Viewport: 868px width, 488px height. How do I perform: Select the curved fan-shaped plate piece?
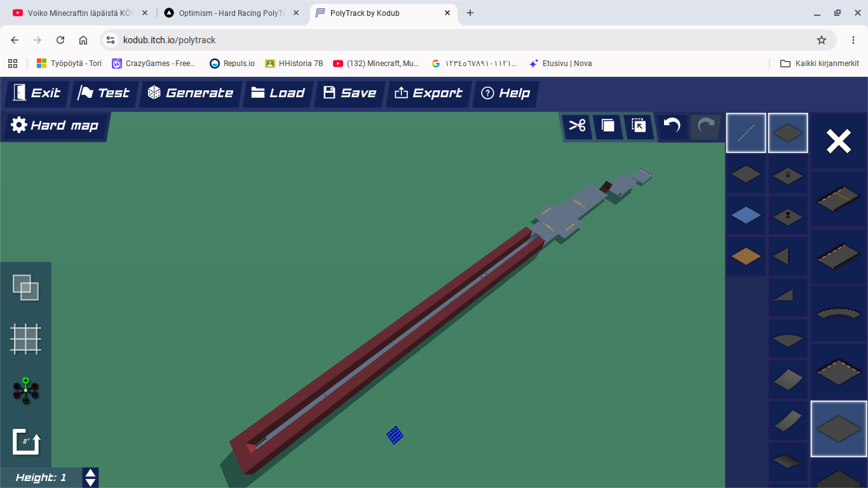click(x=788, y=339)
